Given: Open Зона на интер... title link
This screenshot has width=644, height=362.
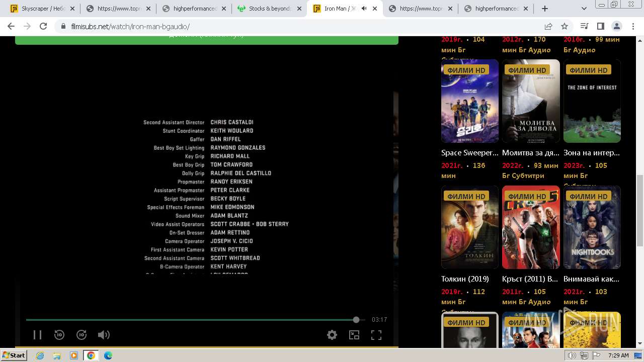Looking at the screenshot, I should [x=592, y=152].
